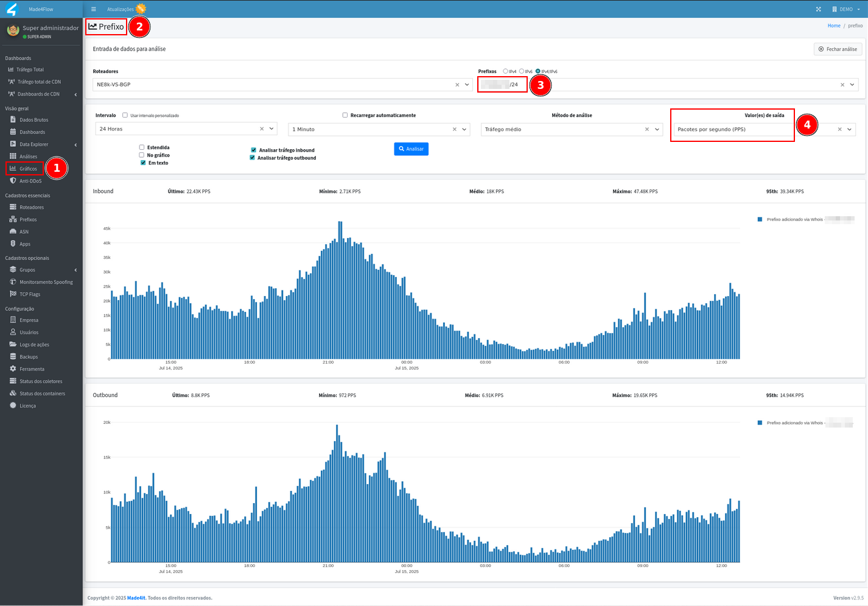Click the Fechar análise button
Image resolution: width=868 pixels, height=606 pixels.
(838, 49)
